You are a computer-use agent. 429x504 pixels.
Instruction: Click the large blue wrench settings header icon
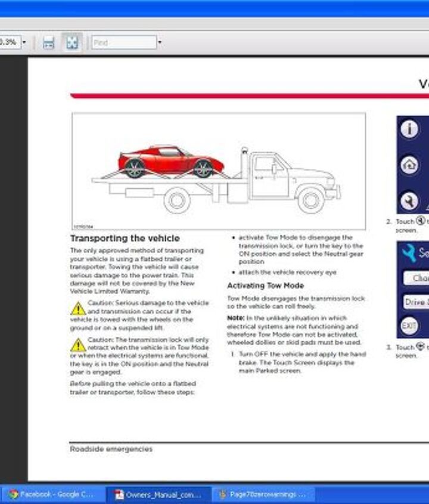click(409, 253)
